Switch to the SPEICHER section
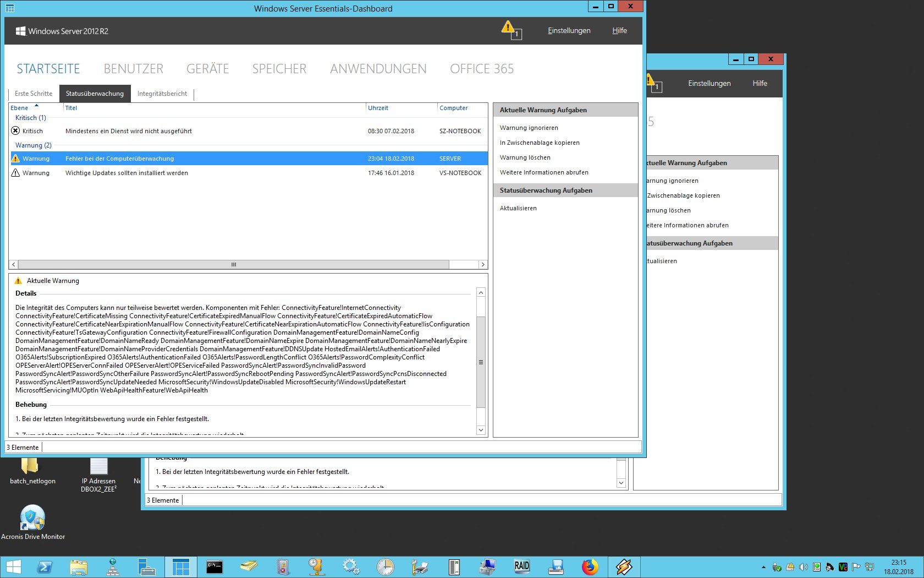 click(279, 69)
